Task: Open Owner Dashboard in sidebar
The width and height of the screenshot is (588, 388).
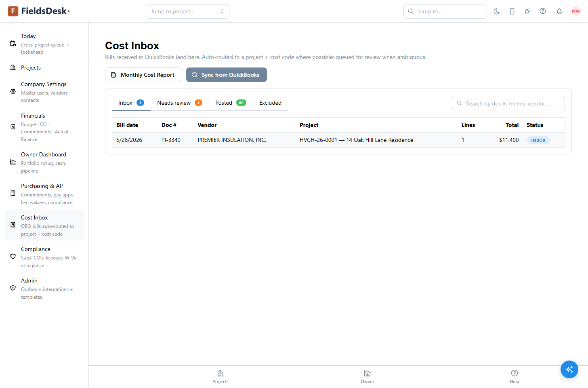Action: [44, 162]
